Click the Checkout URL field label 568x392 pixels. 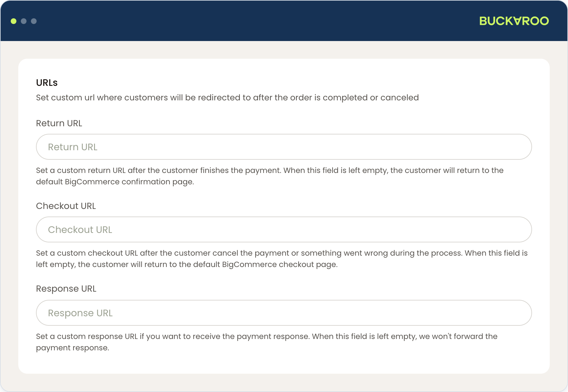click(x=66, y=206)
